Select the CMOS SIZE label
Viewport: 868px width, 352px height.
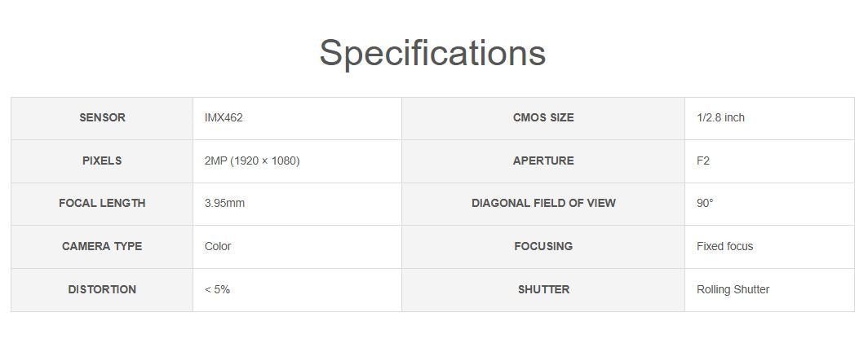coord(543,118)
